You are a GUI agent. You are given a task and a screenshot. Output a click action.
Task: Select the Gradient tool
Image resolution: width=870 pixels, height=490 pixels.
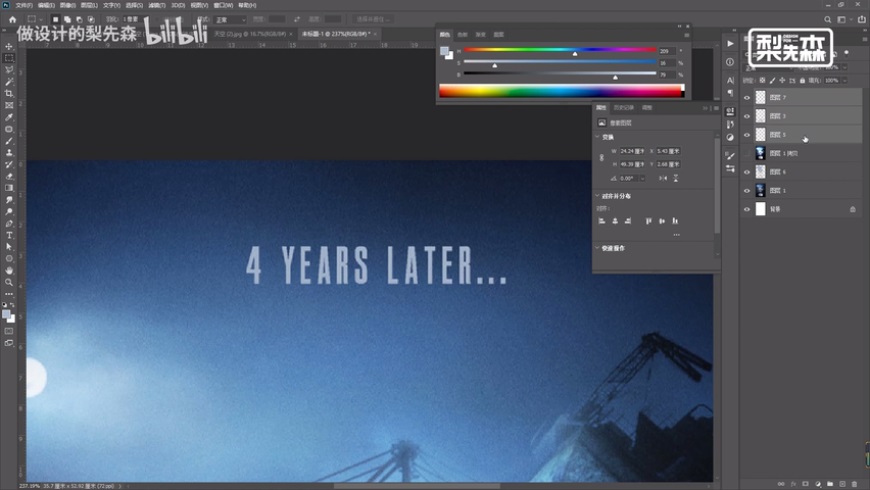(x=9, y=188)
